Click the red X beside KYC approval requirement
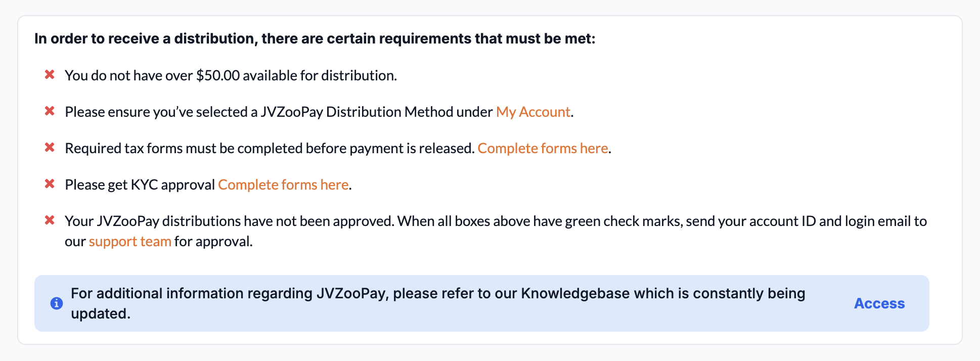The image size is (980, 361). click(x=50, y=184)
